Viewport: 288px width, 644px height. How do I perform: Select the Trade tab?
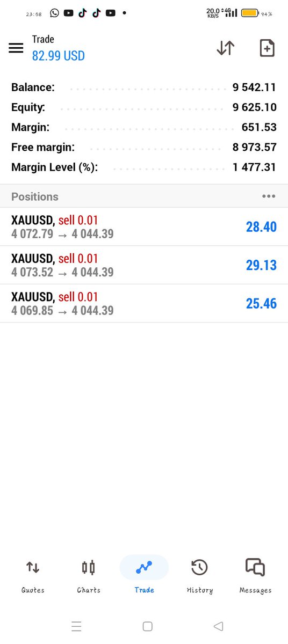144,576
